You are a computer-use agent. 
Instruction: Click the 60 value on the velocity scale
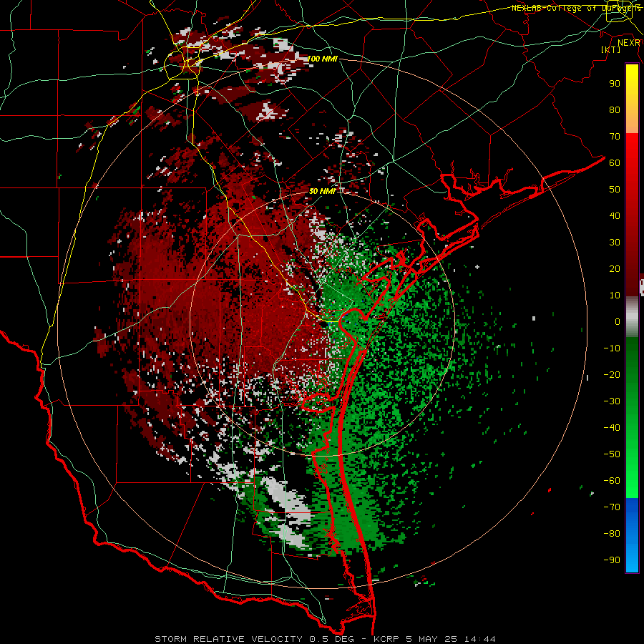[615, 162]
